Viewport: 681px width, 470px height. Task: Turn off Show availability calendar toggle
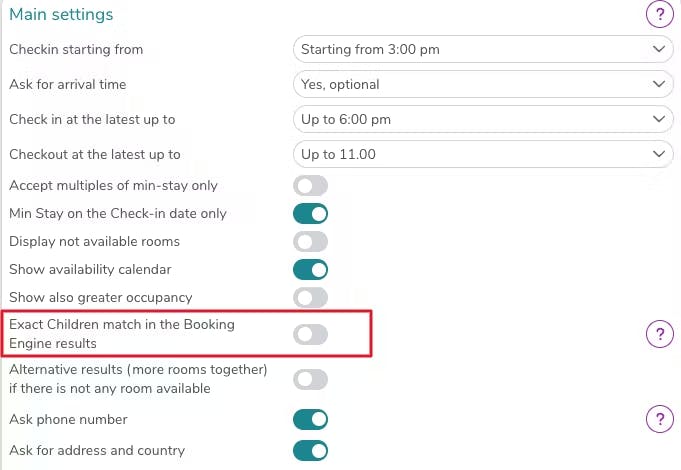(x=310, y=269)
